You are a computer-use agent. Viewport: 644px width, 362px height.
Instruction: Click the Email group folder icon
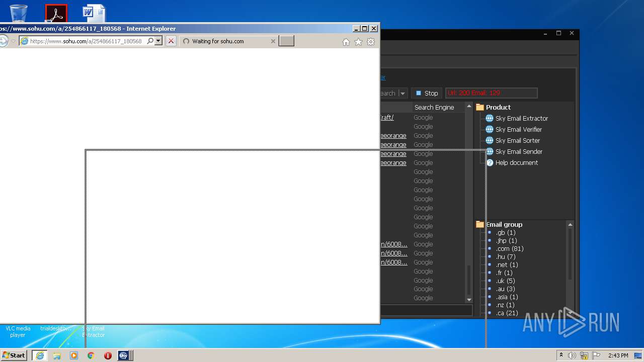[x=480, y=225]
